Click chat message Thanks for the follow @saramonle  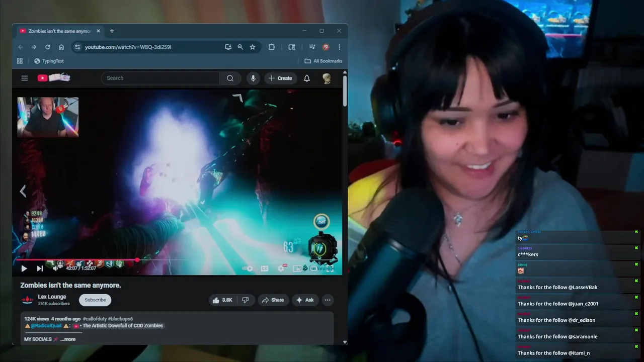pyautogui.click(x=557, y=336)
